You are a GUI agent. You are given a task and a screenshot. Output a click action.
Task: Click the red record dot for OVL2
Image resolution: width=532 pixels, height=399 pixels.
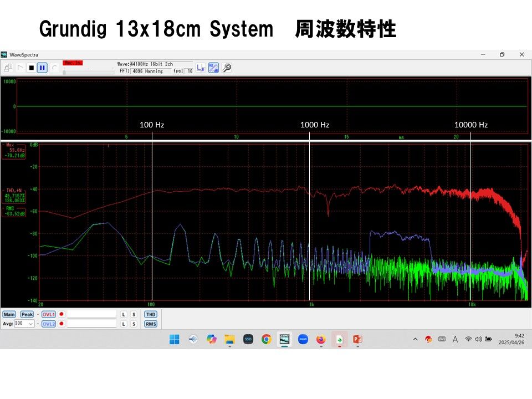coord(62,324)
